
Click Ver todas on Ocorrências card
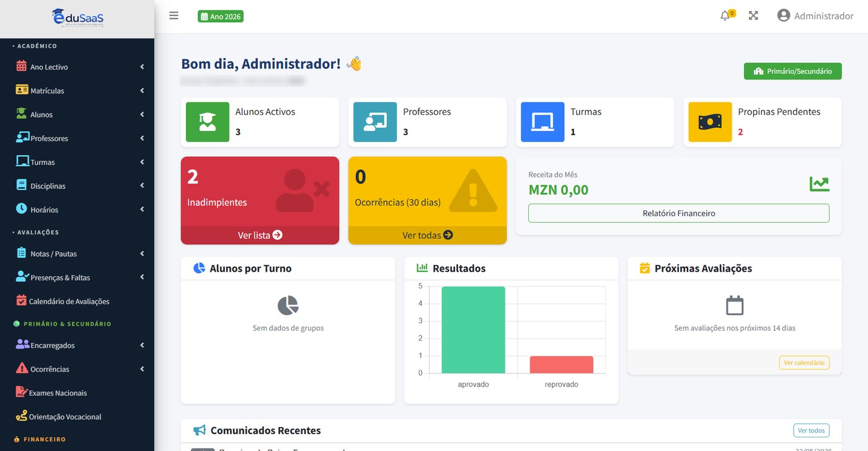[x=427, y=235]
